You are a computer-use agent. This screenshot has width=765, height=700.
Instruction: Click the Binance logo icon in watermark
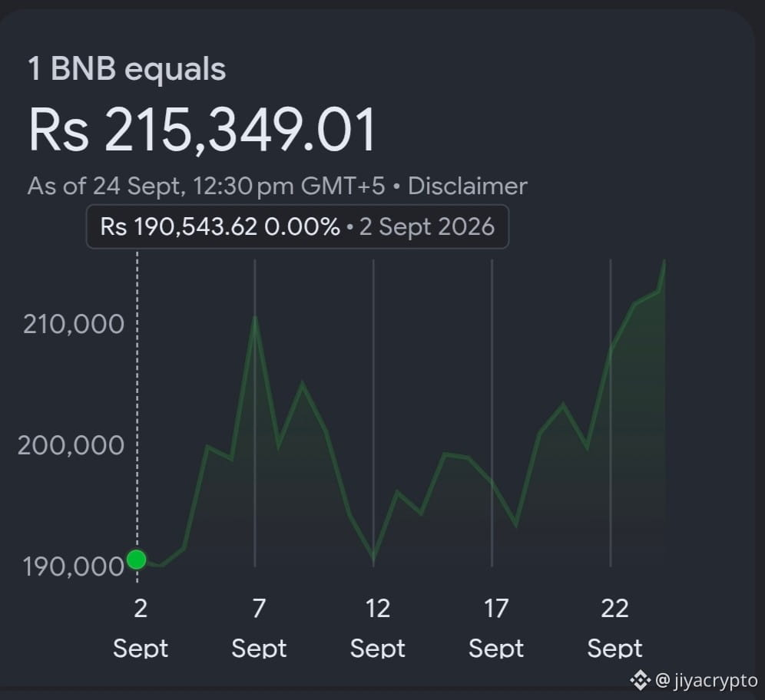pyautogui.click(x=640, y=680)
